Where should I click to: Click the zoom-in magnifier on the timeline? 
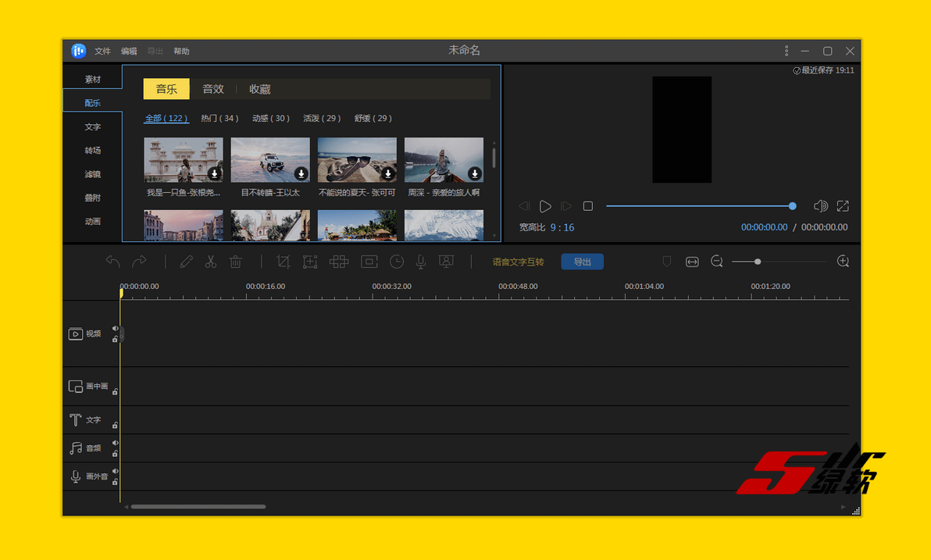click(843, 262)
